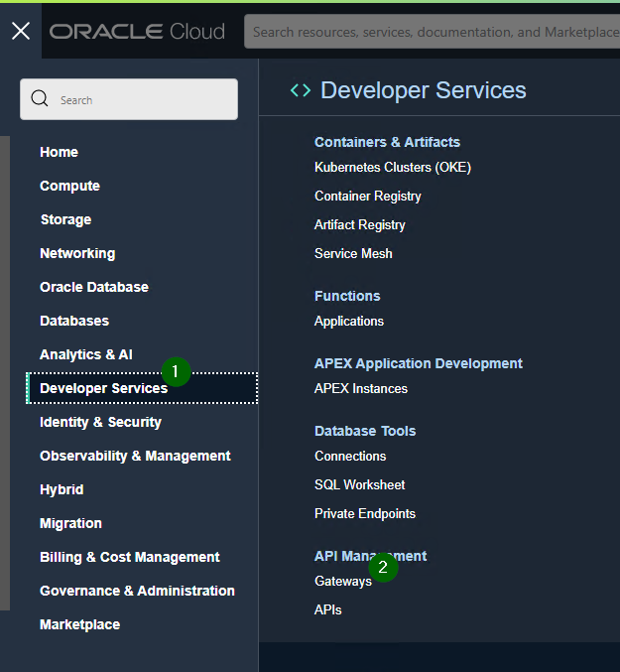
Task: Click the left menu vertical scrollbar
Action: coord(5,373)
